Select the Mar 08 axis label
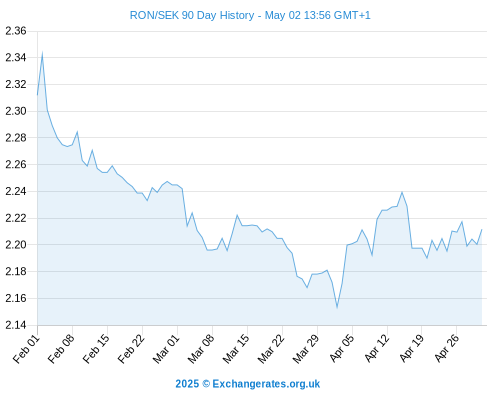Viewport: 495px width, 400px height. pos(201,349)
